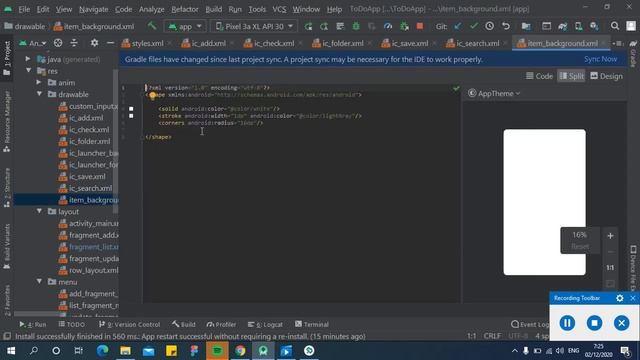Image resolution: width=640 pixels, height=360 pixels.
Task: Open the SDK Manager toolbar icon
Action: 594,27
